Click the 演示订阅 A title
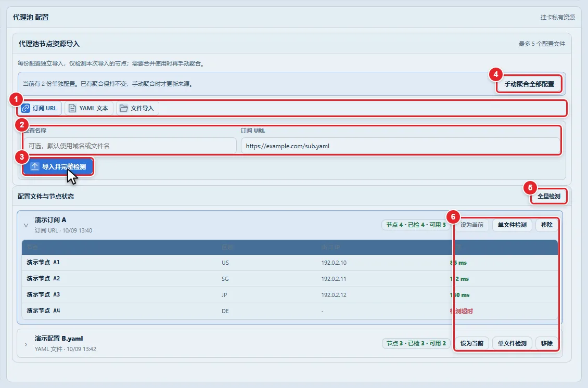588x388 pixels. click(50, 219)
